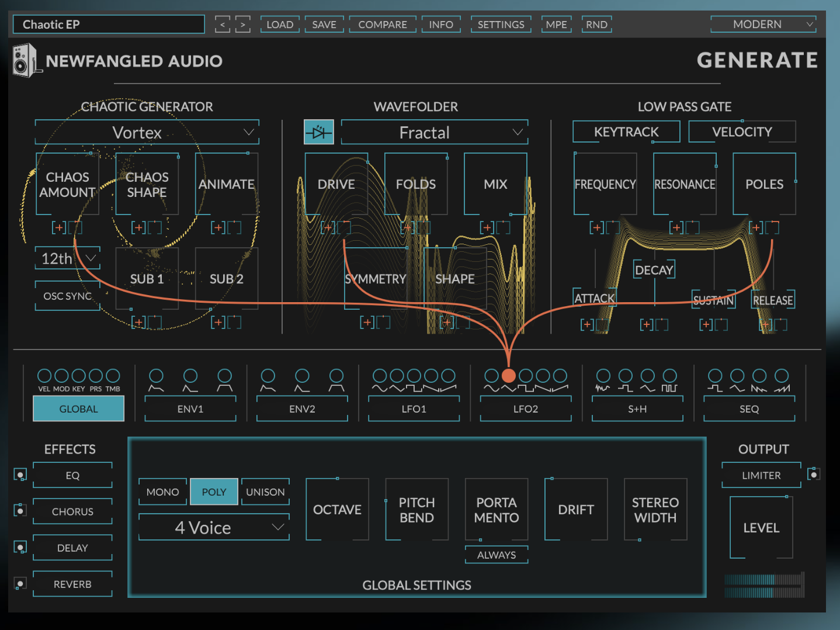
Task: Toggle the EQ effect power switch
Action: pos(20,475)
